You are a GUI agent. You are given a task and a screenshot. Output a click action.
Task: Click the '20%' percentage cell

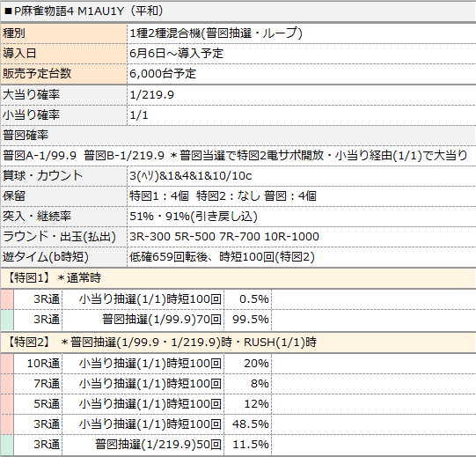click(248, 364)
